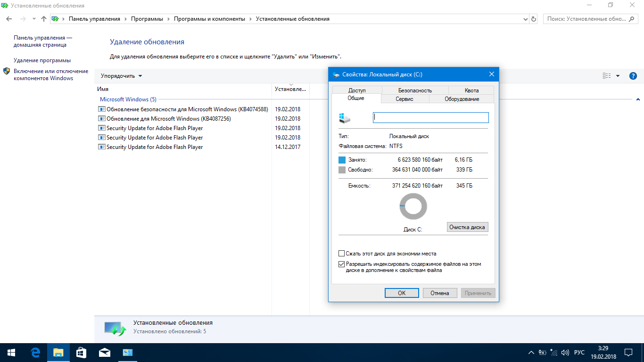Sort by the Установлено column header
Screen dimensions: 644x362
click(x=290, y=89)
